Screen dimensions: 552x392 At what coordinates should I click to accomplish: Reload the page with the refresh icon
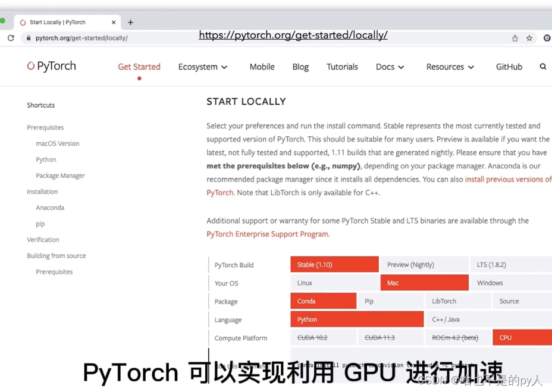click(x=11, y=38)
